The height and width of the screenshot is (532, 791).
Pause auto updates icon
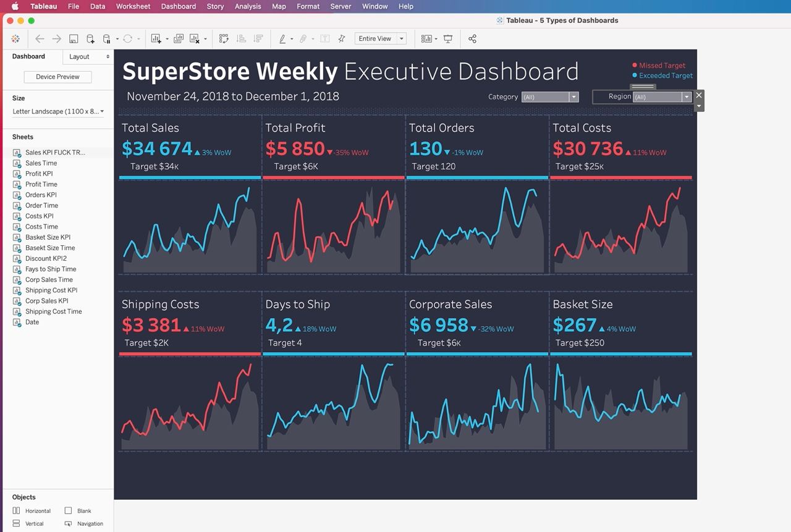[x=107, y=38]
